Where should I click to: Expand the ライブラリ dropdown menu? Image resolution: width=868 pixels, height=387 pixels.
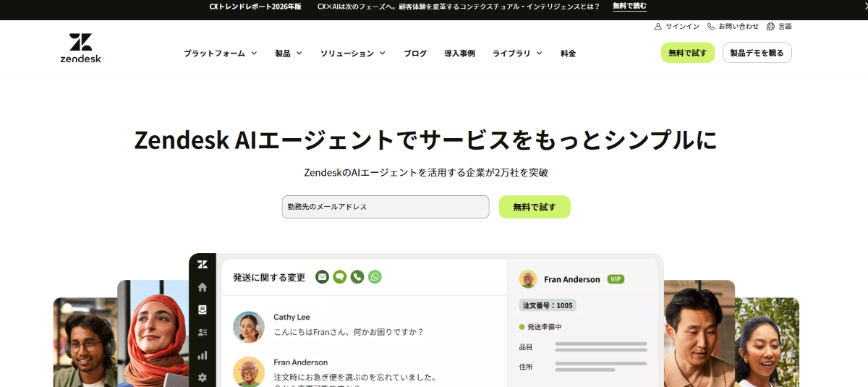[x=517, y=54]
